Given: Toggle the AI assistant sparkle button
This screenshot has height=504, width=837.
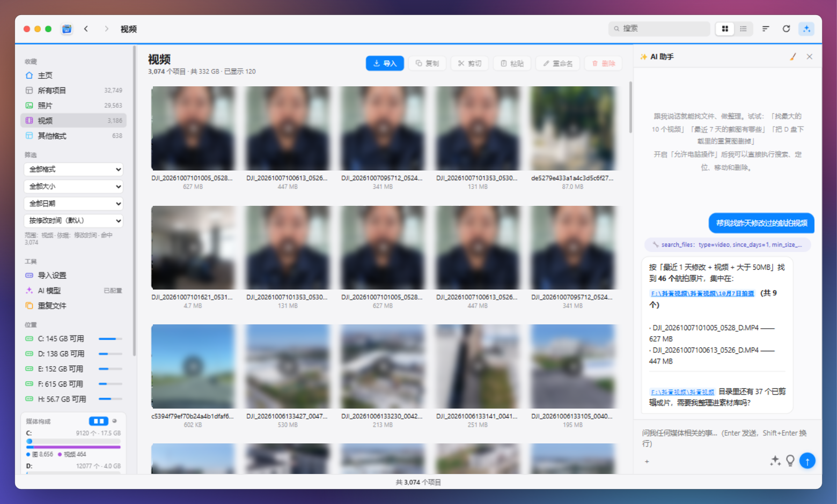Looking at the screenshot, I should [x=806, y=29].
